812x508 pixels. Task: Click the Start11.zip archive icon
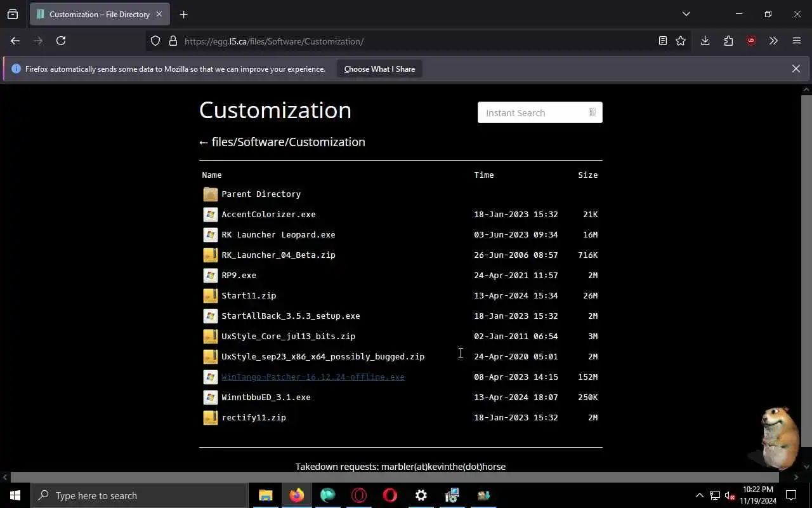click(x=211, y=295)
